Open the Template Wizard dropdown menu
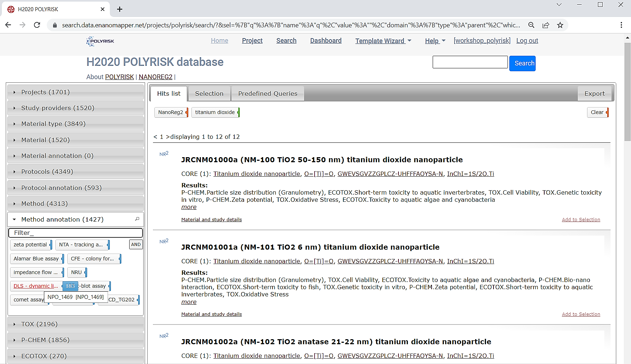Image resolution: width=631 pixels, height=364 pixels. click(x=383, y=41)
